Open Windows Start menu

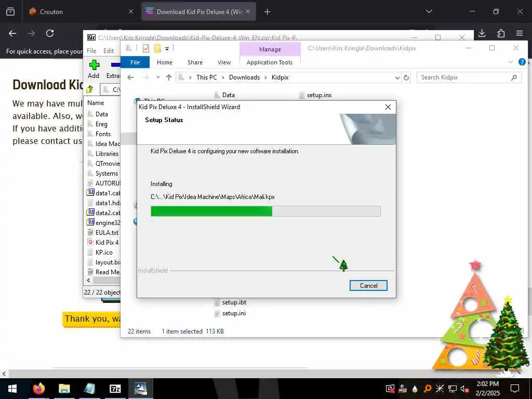click(12, 389)
